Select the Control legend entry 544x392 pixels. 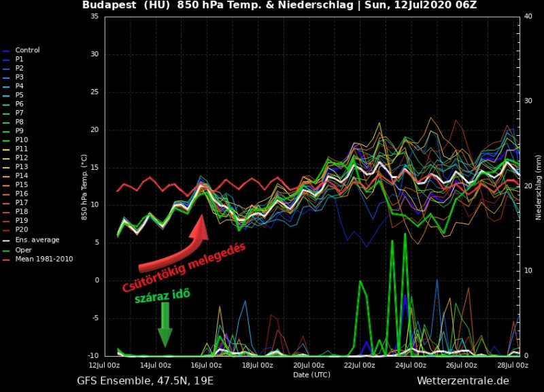[x=27, y=50]
